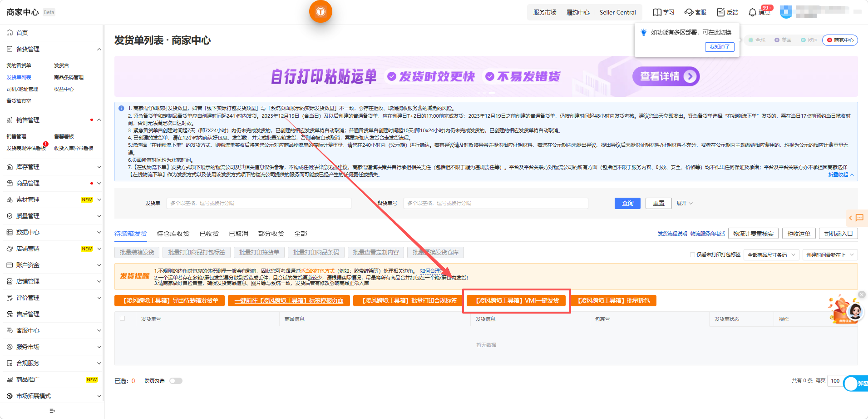868x419 pixels.
Task: Switch to 全部 tab
Action: 301,234
